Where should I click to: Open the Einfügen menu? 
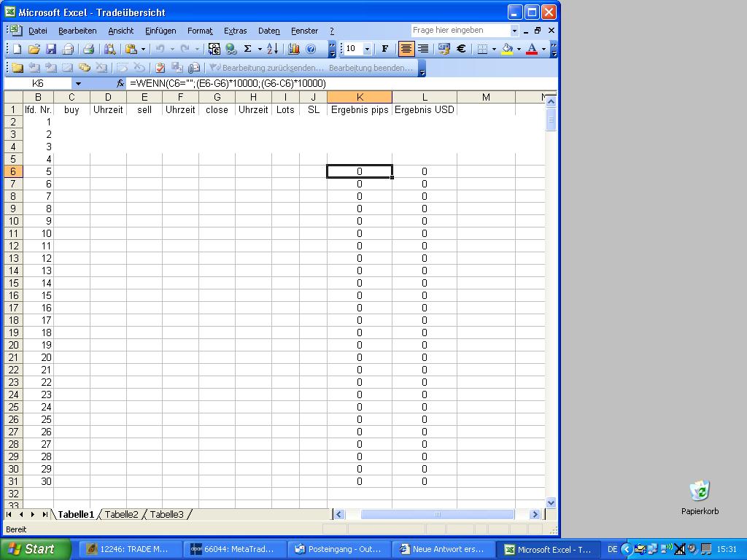(160, 31)
